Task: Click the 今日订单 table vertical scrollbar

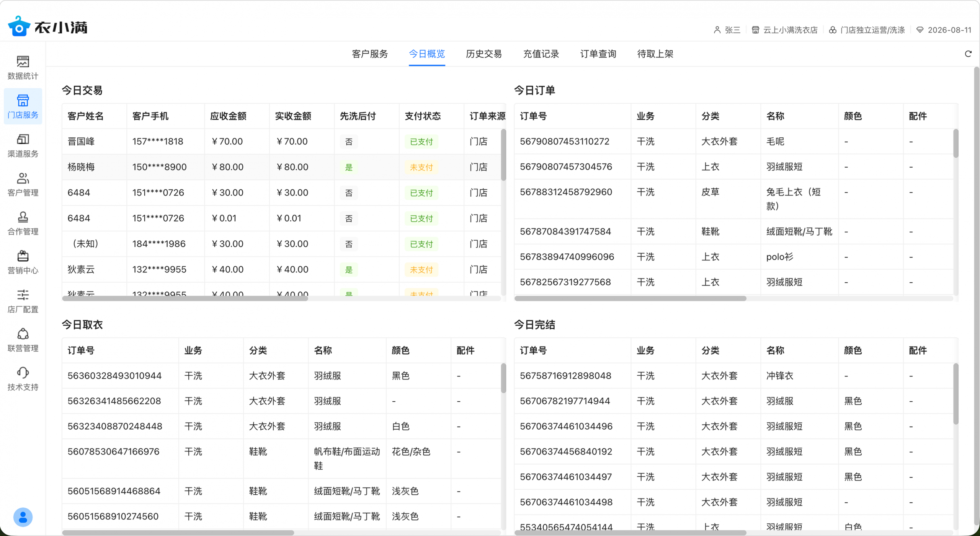Action: 955,144
